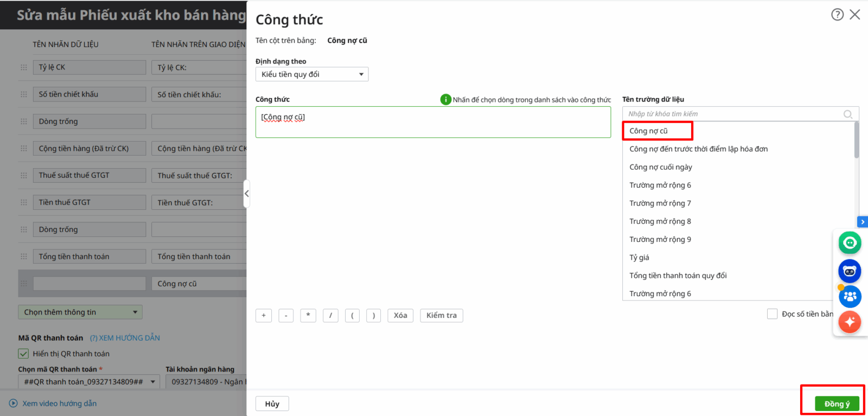
Task: Click the green info icon beside the hint
Action: [445, 99]
